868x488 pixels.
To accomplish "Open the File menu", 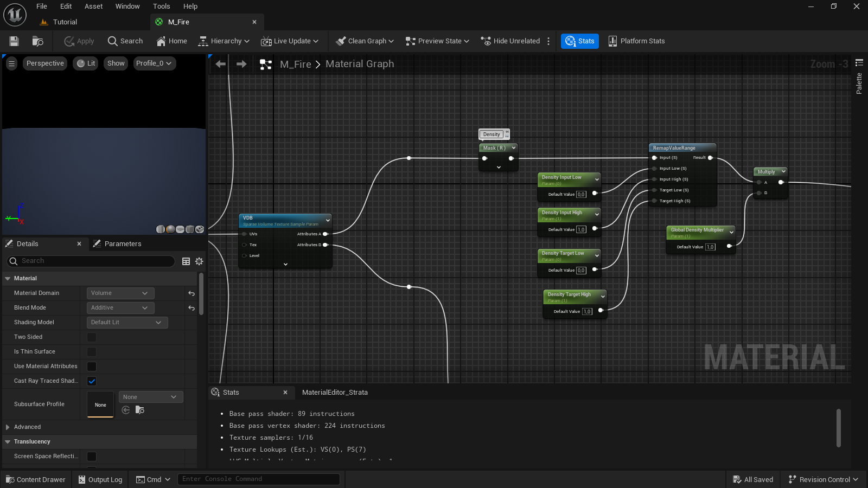I will 42,7.
